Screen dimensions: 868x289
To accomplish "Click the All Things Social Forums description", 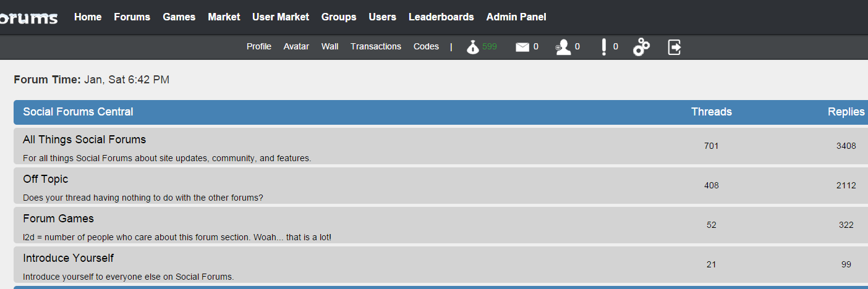I will (x=167, y=158).
